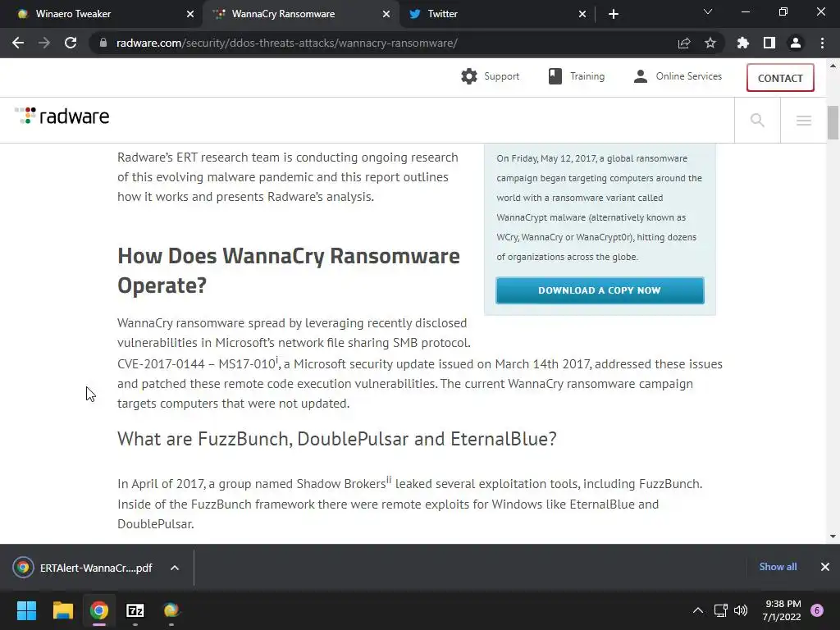Show hidden system tray icons
Viewport: 840px width, 630px height.
click(697, 610)
